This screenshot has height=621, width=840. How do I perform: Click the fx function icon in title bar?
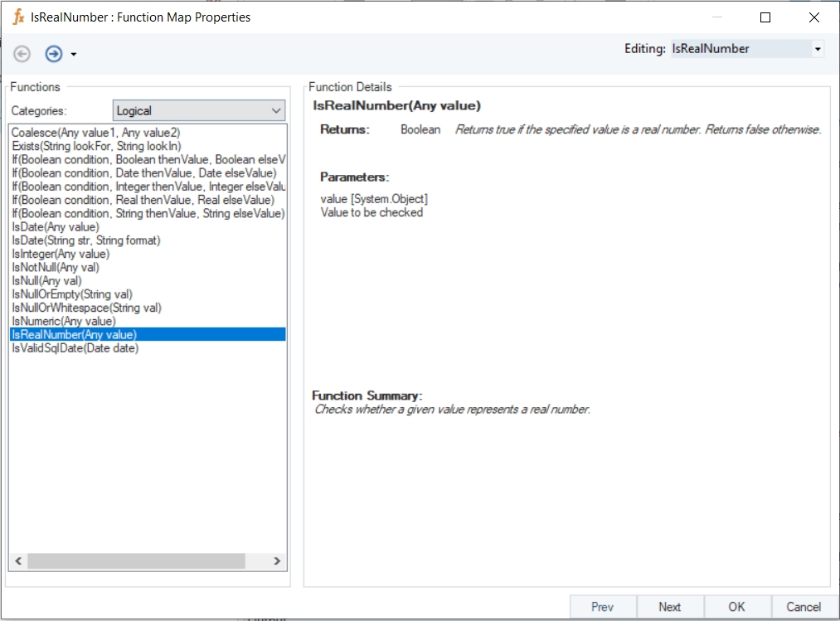tap(18, 17)
